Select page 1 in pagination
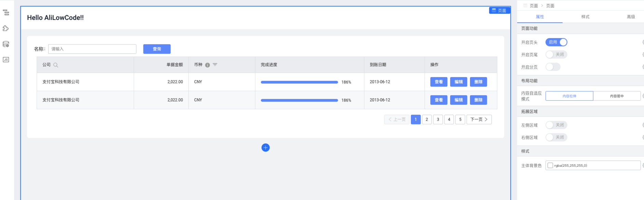The image size is (644, 200). pyautogui.click(x=416, y=120)
